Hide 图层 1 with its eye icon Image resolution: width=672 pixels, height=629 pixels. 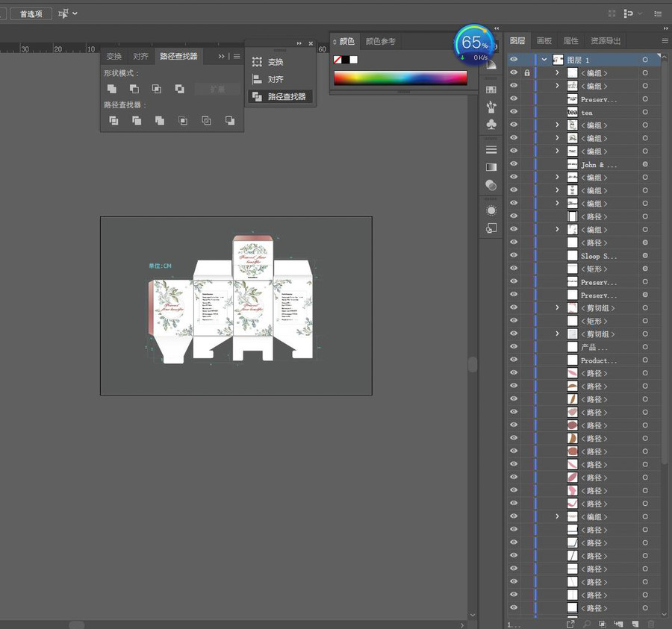[x=514, y=60]
